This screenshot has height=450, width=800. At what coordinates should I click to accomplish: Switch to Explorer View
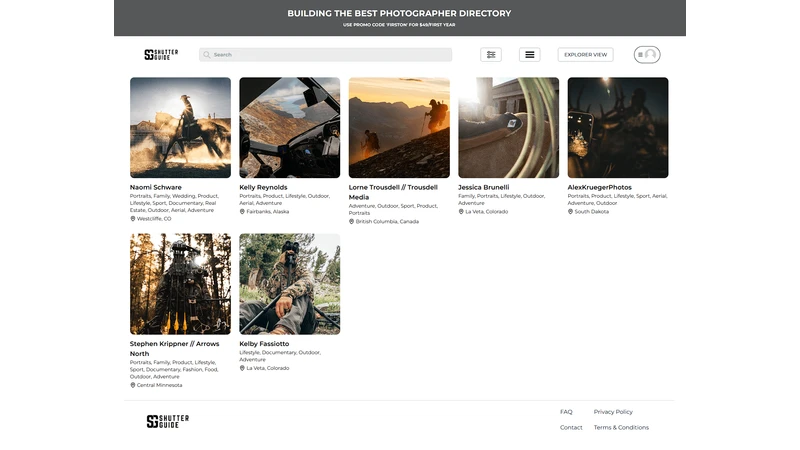coord(585,55)
